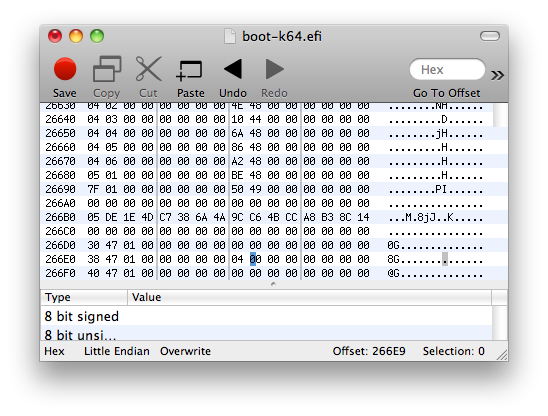Expand toolbar overflow double-chevron
Image resolution: width=548 pixels, height=416 pixels.
click(497, 75)
